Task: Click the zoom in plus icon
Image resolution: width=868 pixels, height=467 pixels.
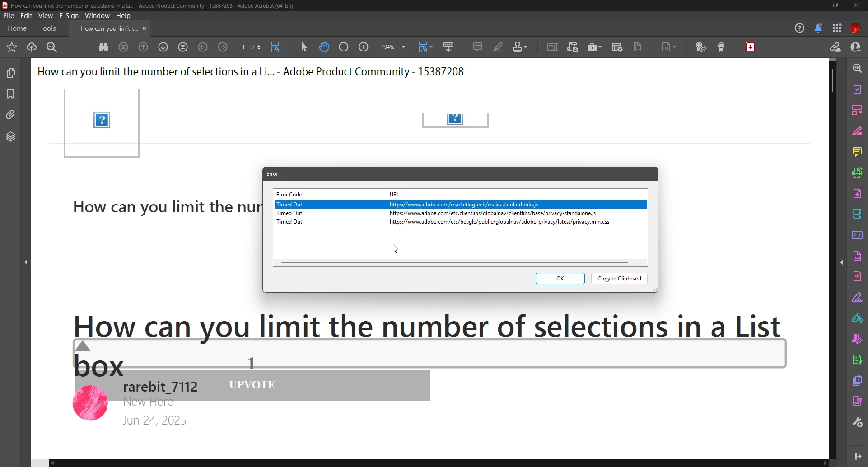Action: coord(364,47)
